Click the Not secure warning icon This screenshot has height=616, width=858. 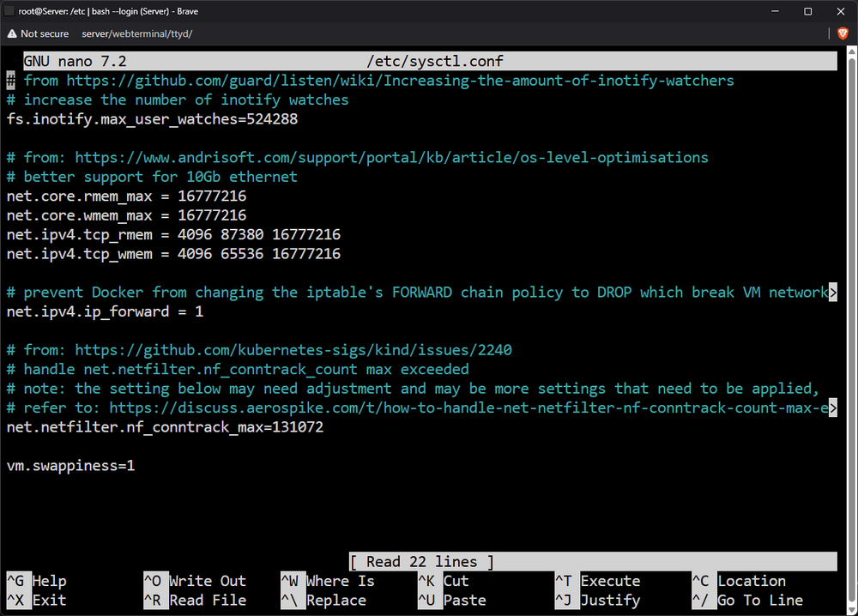(11, 33)
